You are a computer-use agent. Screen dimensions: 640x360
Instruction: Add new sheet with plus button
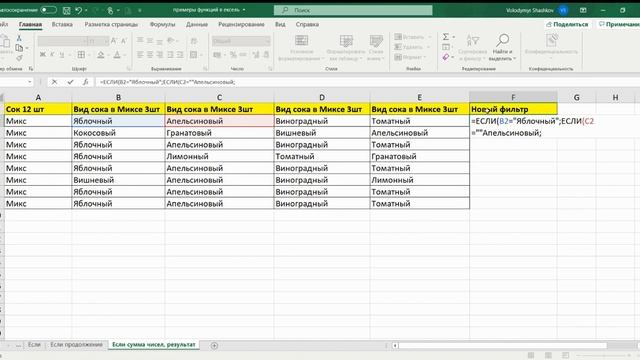tap(214, 346)
